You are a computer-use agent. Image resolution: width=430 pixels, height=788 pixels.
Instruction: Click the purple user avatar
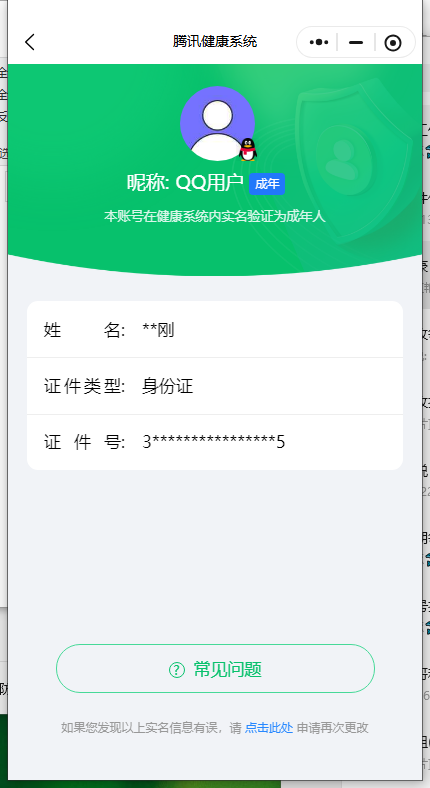coord(217,124)
